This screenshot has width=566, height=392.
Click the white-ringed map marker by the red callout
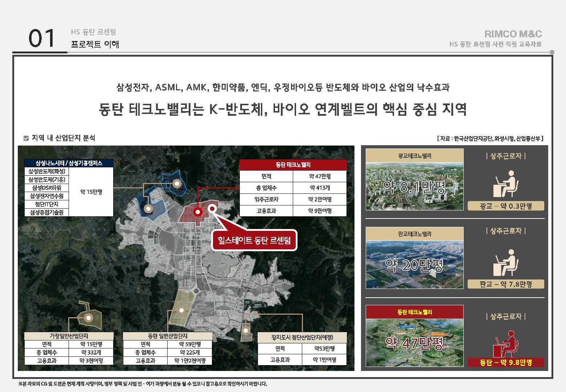pos(212,208)
